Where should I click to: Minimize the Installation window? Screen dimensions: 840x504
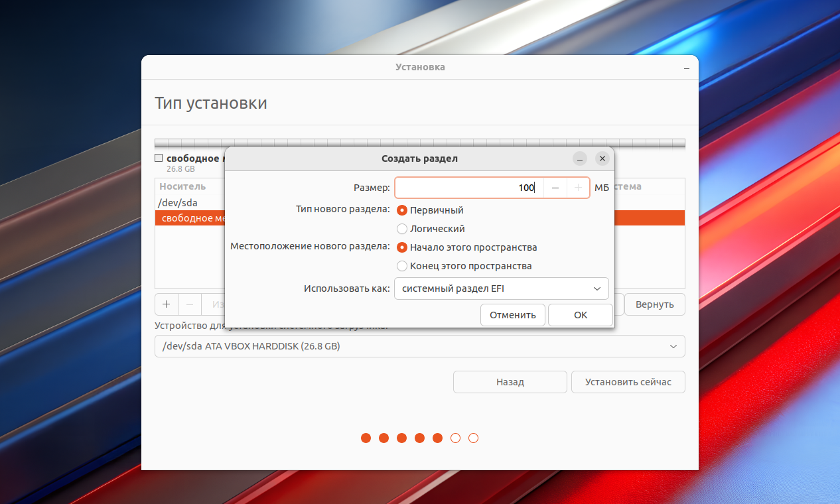pos(687,68)
